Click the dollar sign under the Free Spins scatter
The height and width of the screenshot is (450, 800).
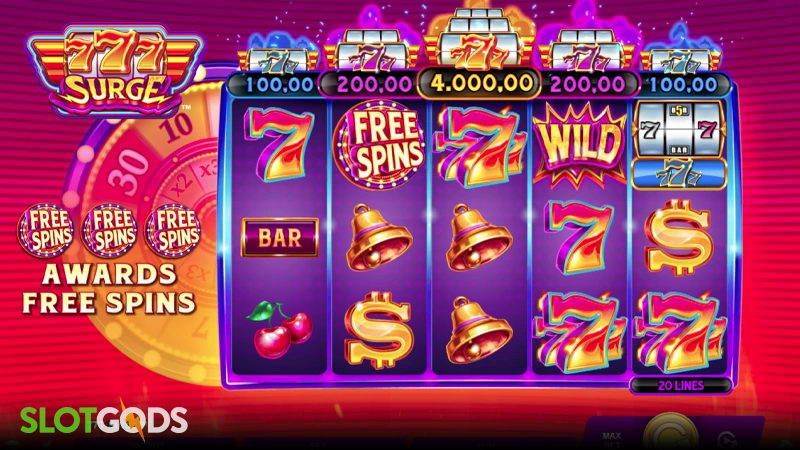click(x=379, y=330)
